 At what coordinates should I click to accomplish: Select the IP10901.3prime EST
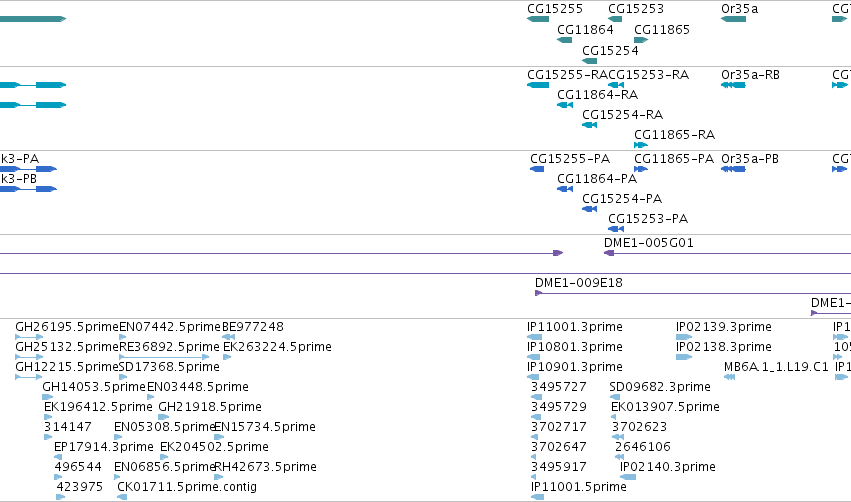click(x=533, y=377)
